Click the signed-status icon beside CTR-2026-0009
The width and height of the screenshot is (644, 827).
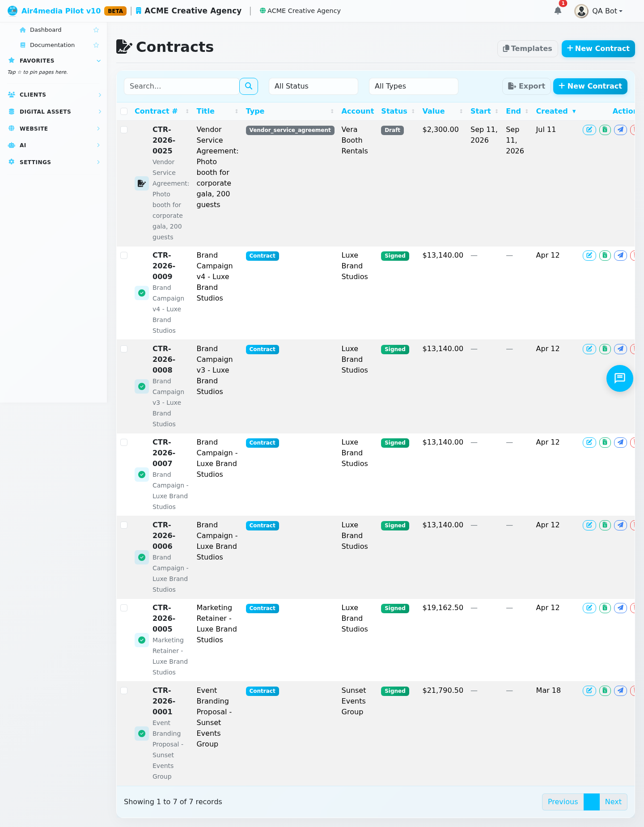(142, 293)
